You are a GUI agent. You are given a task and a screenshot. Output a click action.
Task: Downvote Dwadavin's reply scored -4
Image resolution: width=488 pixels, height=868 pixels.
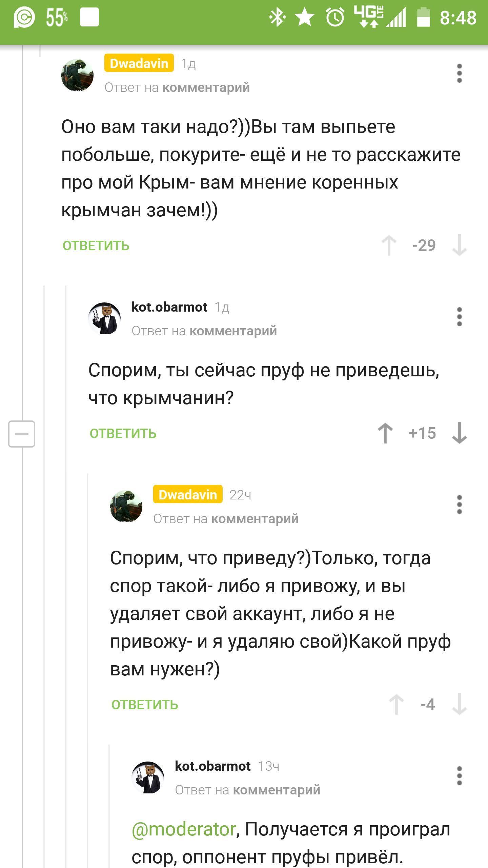tap(459, 705)
